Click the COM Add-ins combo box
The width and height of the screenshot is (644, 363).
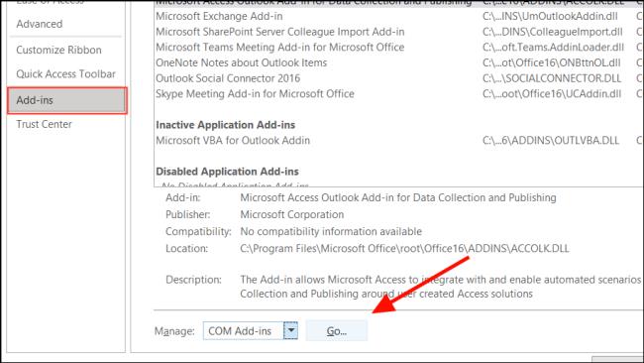point(250,330)
